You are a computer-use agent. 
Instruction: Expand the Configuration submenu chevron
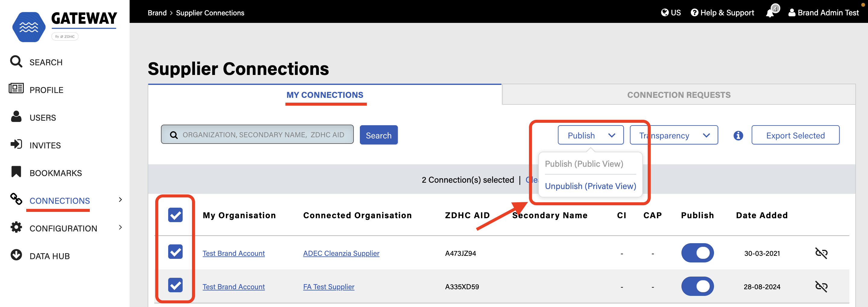120,228
